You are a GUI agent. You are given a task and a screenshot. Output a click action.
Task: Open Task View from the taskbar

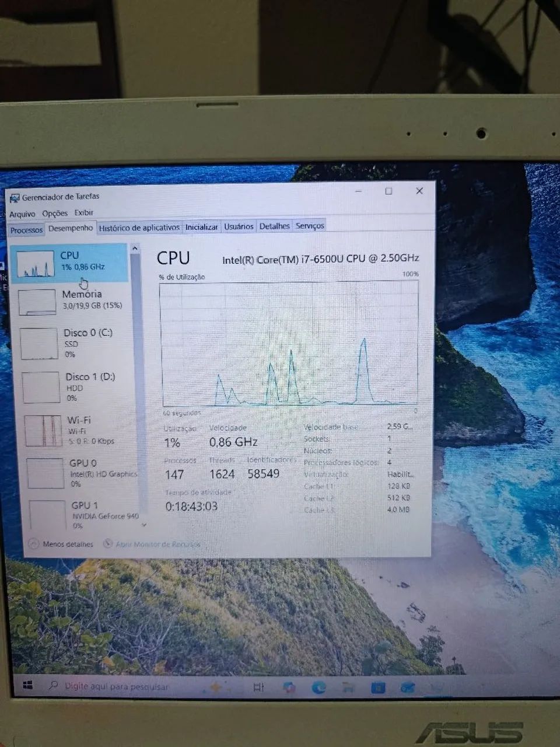tap(258, 686)
